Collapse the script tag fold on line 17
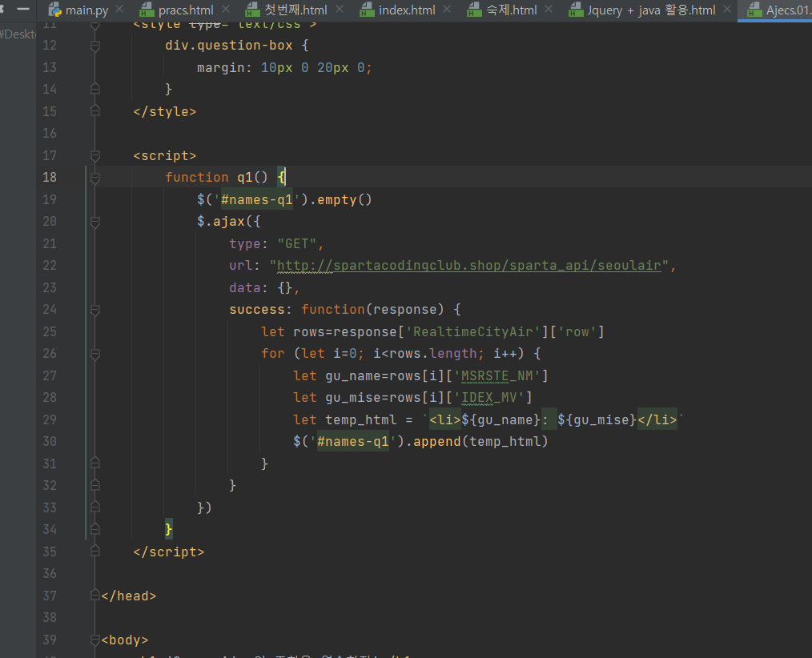Viewport: 812px width, 658px height. [x=95, y=156]
